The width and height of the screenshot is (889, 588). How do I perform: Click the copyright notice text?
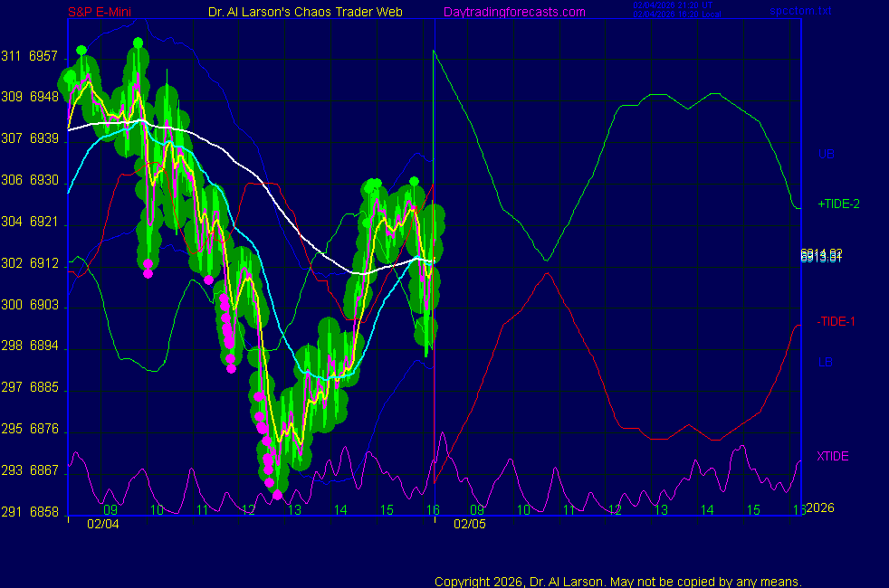(617, 582)
